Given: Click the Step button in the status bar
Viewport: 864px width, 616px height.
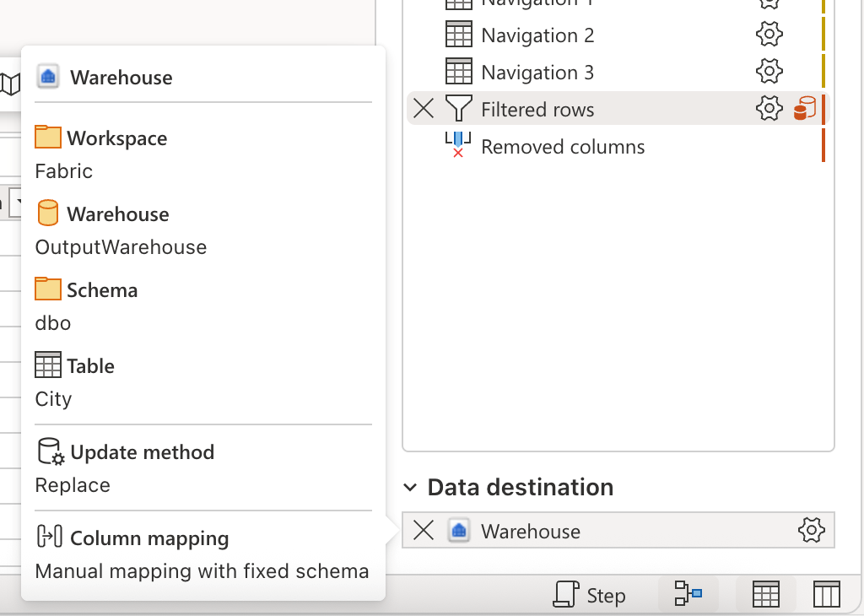Looking at the screenshot, I should tap(591, 594).
